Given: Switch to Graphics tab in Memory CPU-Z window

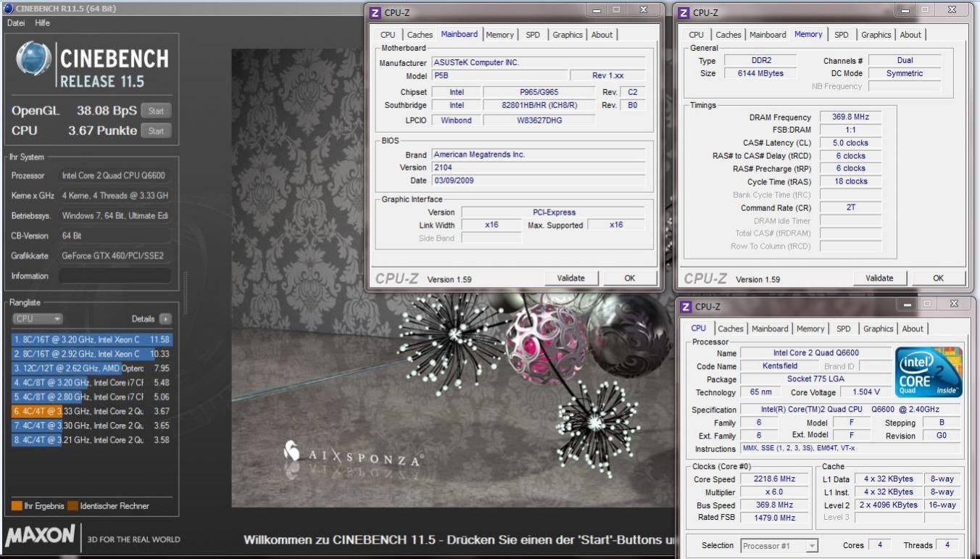Looking at the screenshot, I should click(876, 35).
